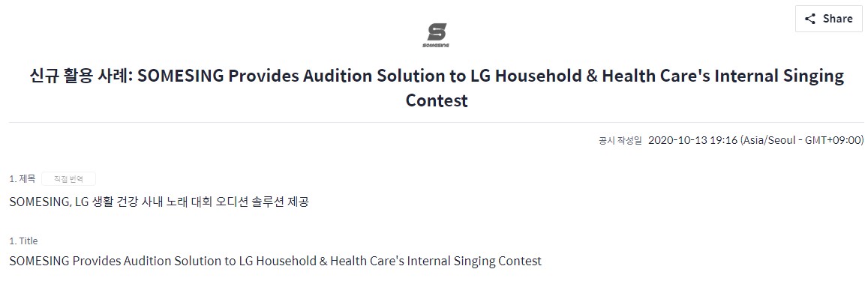
Task: Click the English title line below 1. Title
Action: [275, 261]
